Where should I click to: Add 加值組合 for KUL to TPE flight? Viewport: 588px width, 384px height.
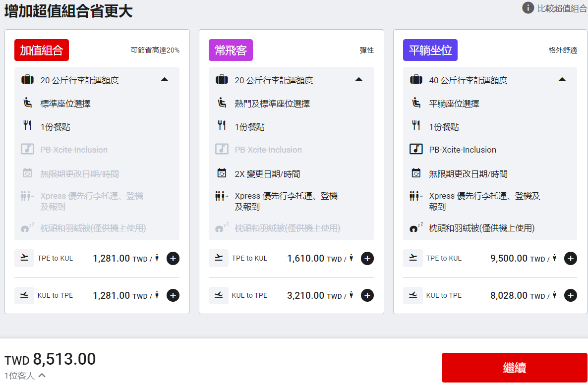pyautogui.click(x=173, y=296)
